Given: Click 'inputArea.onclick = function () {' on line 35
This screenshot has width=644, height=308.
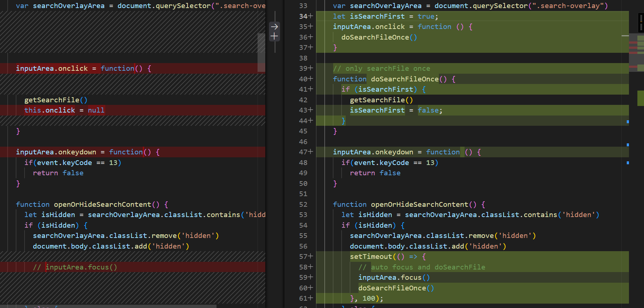Looking at the screenshot, I should (403, 26).
